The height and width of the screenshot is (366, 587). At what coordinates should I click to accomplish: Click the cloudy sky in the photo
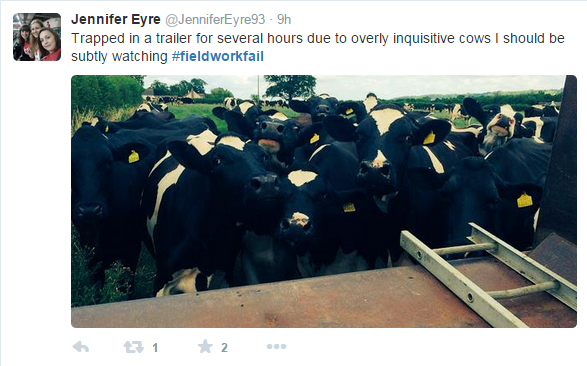pos(431,85)
